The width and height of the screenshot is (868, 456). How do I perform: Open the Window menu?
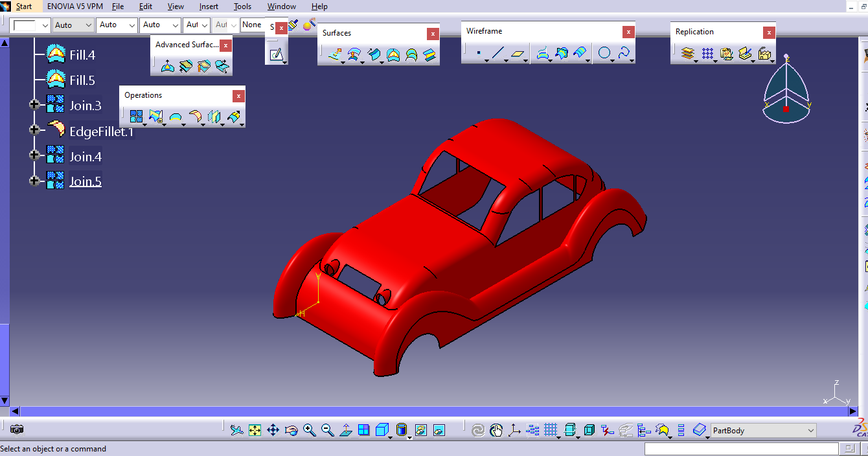[x=281, y=6]
